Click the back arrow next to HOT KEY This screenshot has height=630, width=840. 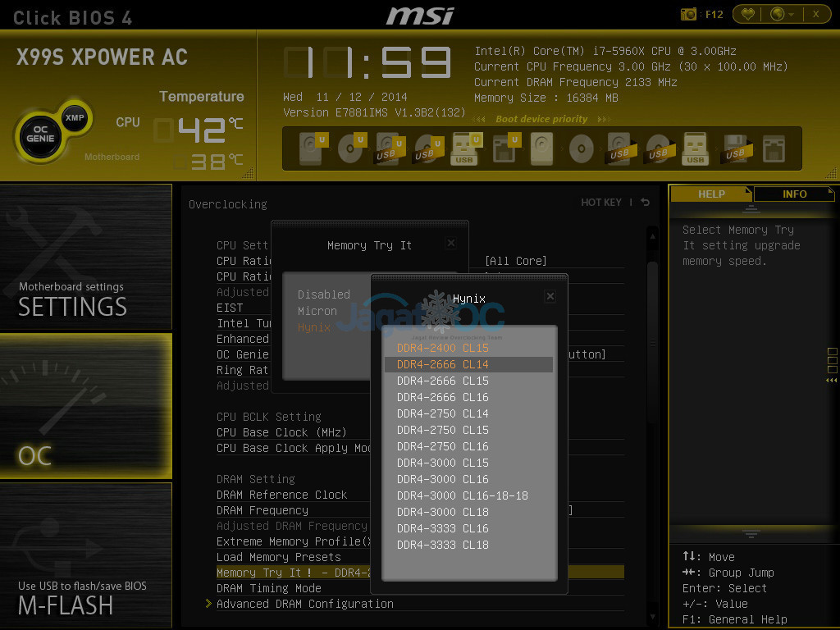coord(646,203)
